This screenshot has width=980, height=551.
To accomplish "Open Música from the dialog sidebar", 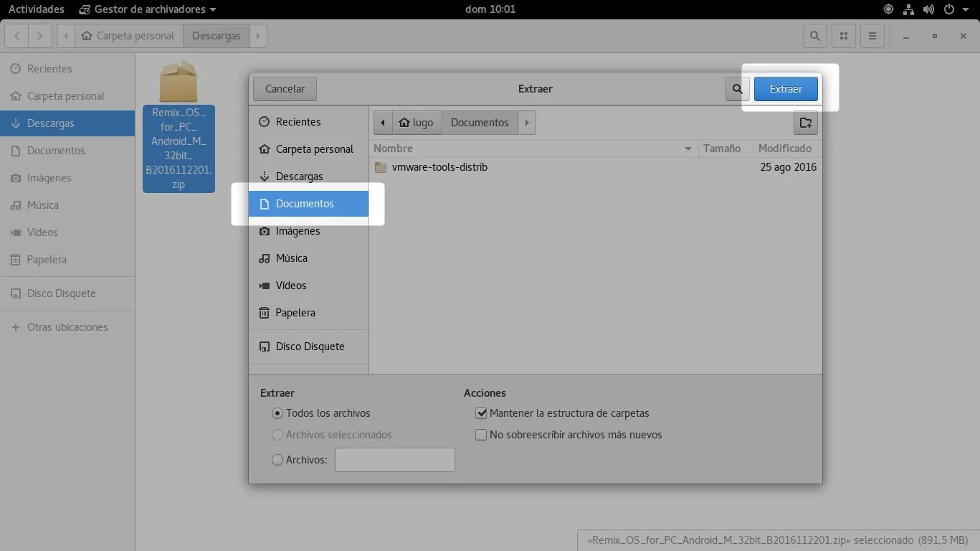I will point(292,258).
